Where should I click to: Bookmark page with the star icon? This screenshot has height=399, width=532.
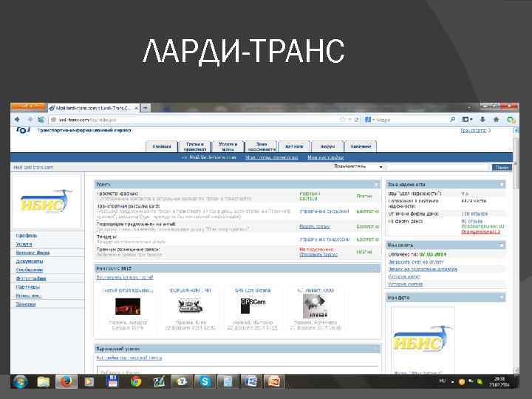tap(342, 120)
